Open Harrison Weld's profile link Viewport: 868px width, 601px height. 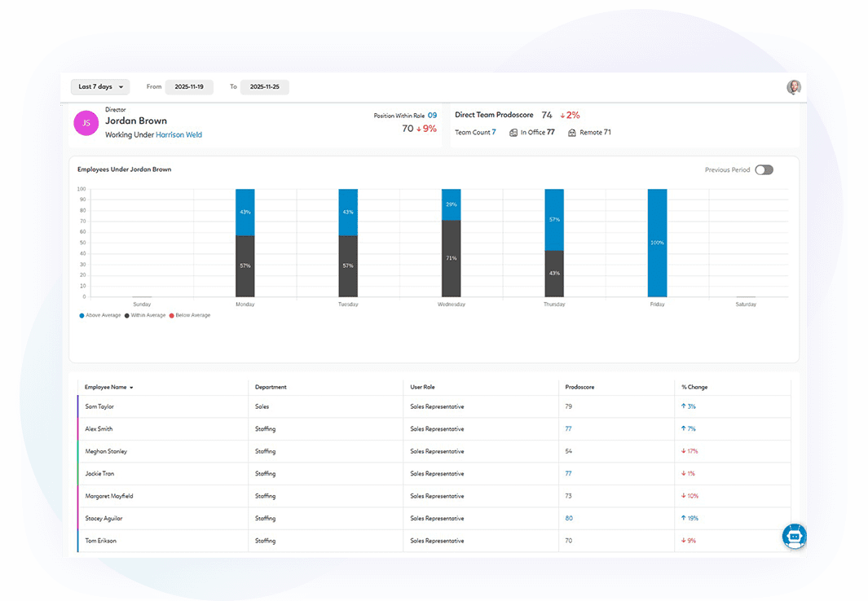[179, 134]
